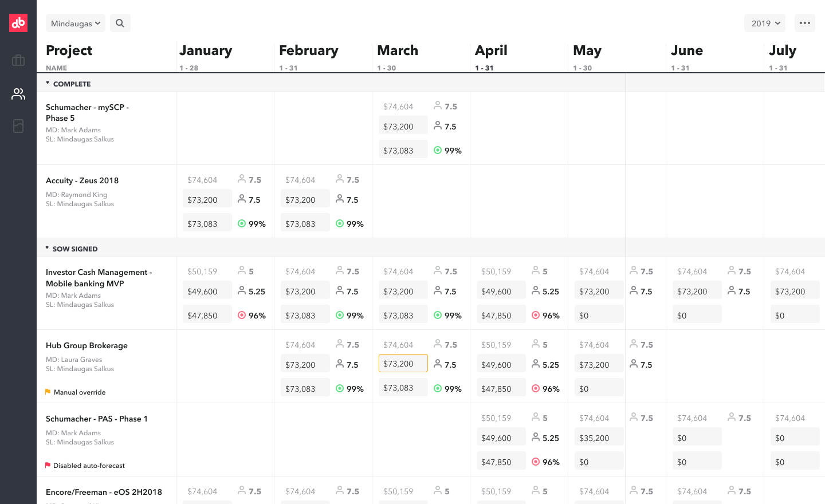This screenshot has height=504, width=825.
Task: Click MD: Laura Graves text
Action: click(x=74, y=360)
